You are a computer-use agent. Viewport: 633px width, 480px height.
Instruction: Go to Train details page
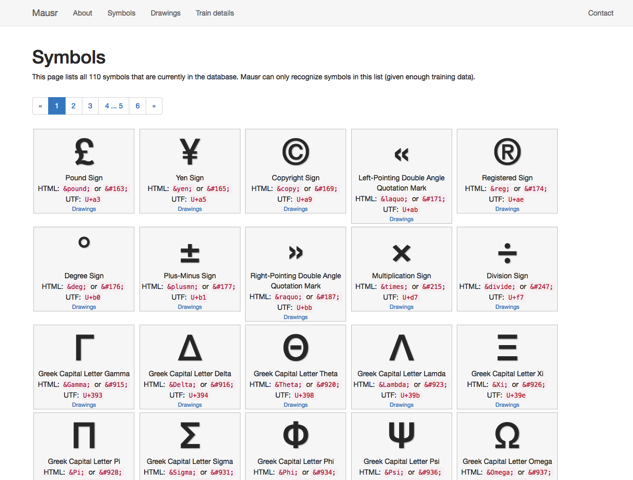[x=215, y=13]
